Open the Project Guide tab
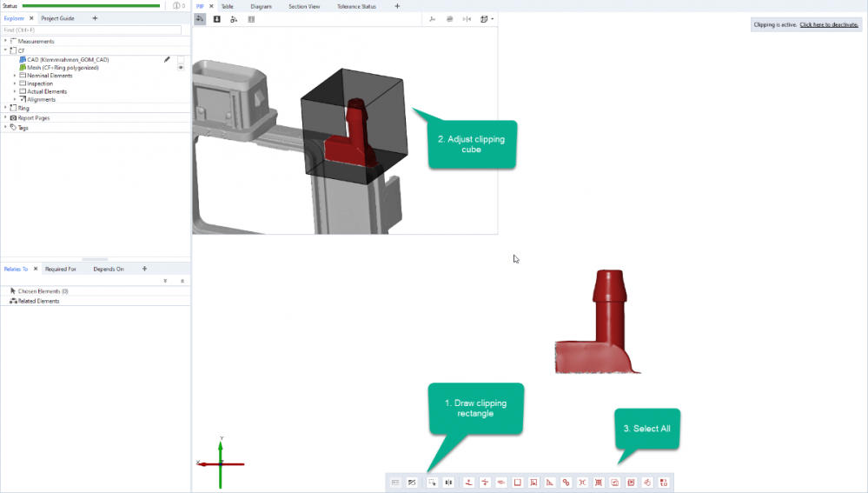The width and height of the screenshot is (868, 493). pos(57,17)
